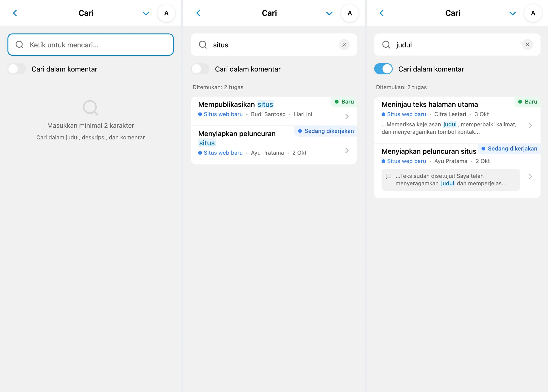This screenshot has width=548, height=392.
Task: Click 'Citra Lestari' assignee text
Action: (x=450, y=114)
